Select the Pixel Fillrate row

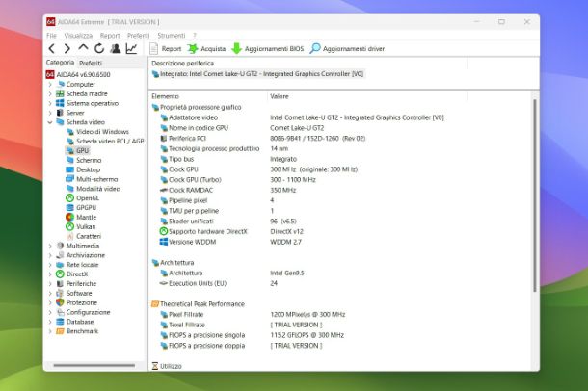tap(253, 314)
